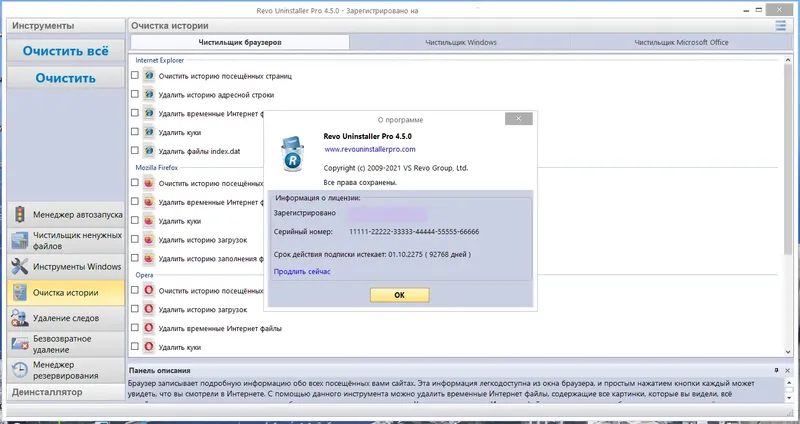
Task: Check IE Очистить историю посещённых страниц
Action: (135, 75)
